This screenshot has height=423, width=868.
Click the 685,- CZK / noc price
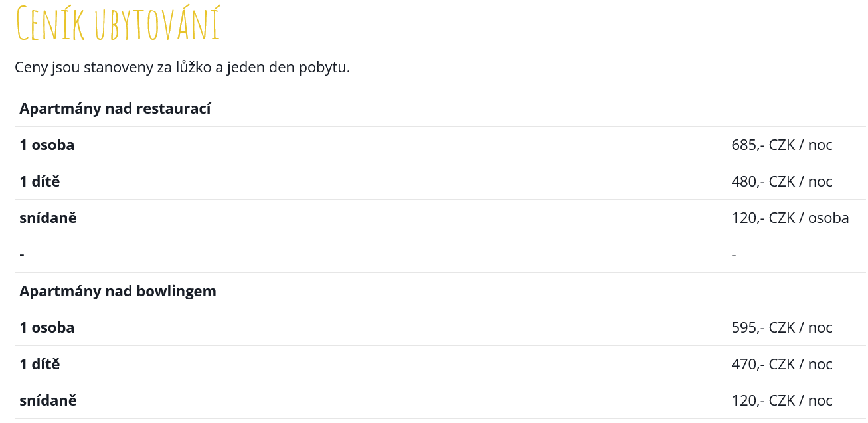782,145
